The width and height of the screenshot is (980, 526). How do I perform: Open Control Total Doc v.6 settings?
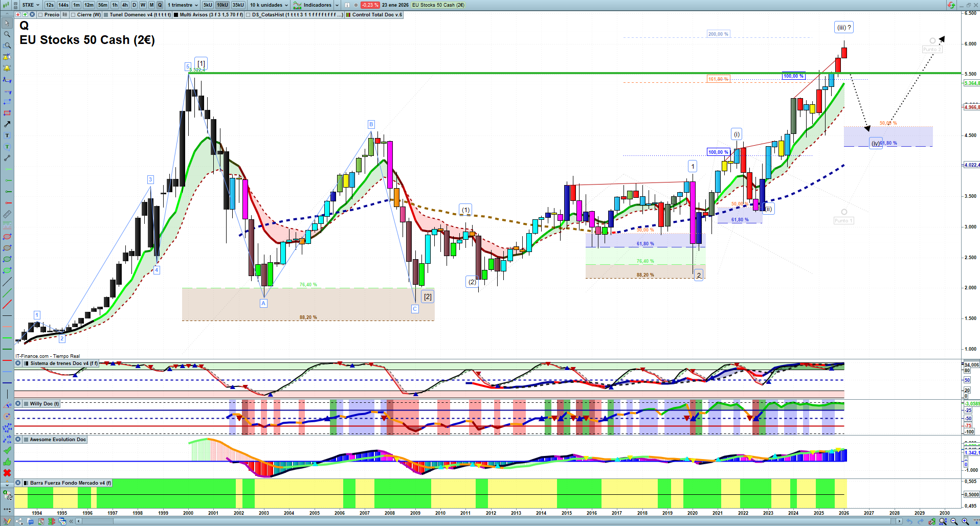[374, 15]
